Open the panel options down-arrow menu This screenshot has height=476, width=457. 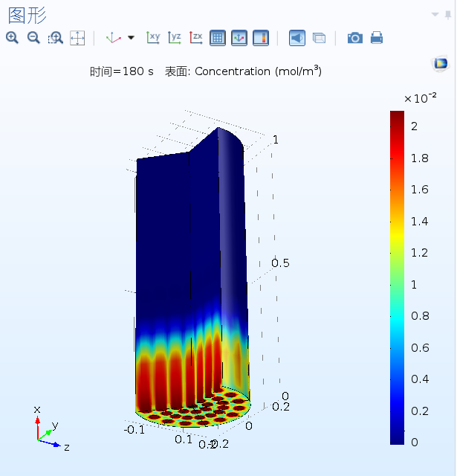point(435,14)
